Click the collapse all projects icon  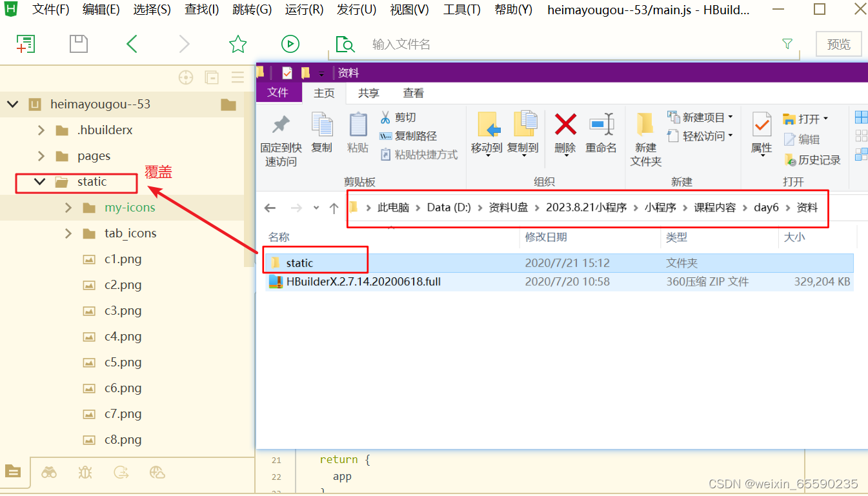(x=212, y=77)
